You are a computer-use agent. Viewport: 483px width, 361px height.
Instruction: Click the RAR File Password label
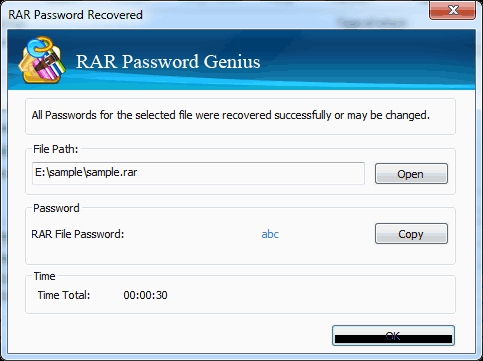(78, 234)
